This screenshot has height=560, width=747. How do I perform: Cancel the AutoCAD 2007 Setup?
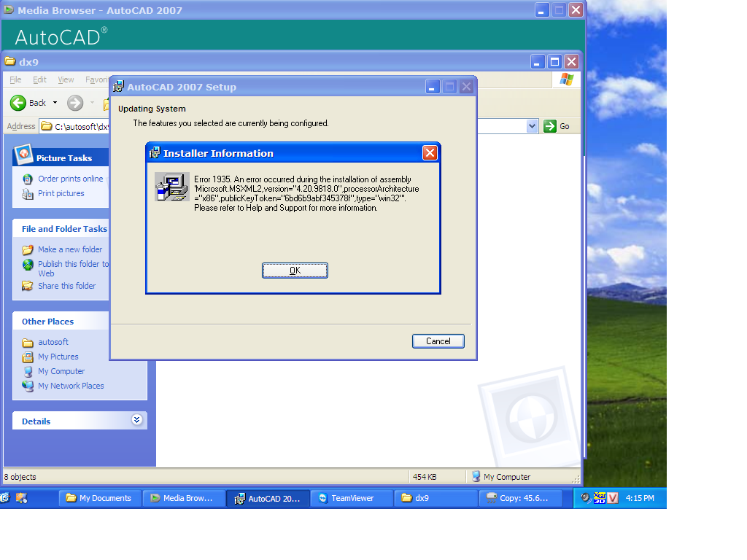click(x=438, y=341)
